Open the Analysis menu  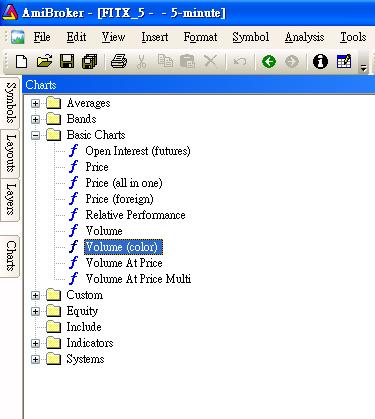[x=304, y=37]
